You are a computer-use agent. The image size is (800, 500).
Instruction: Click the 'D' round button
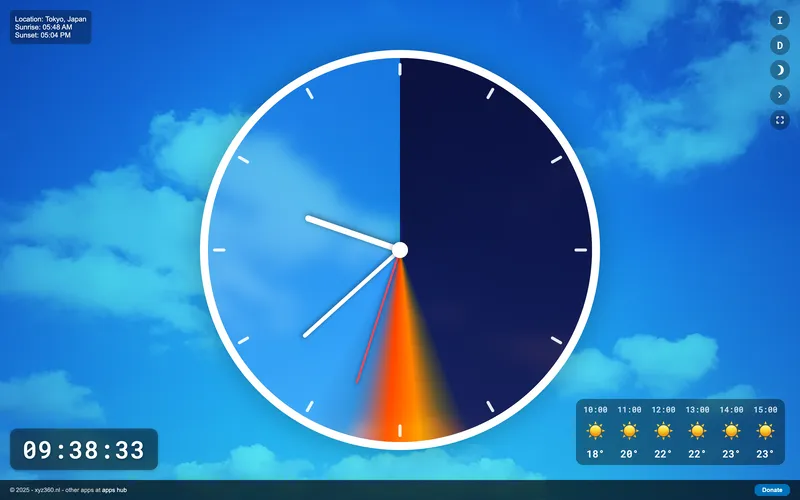779,45
